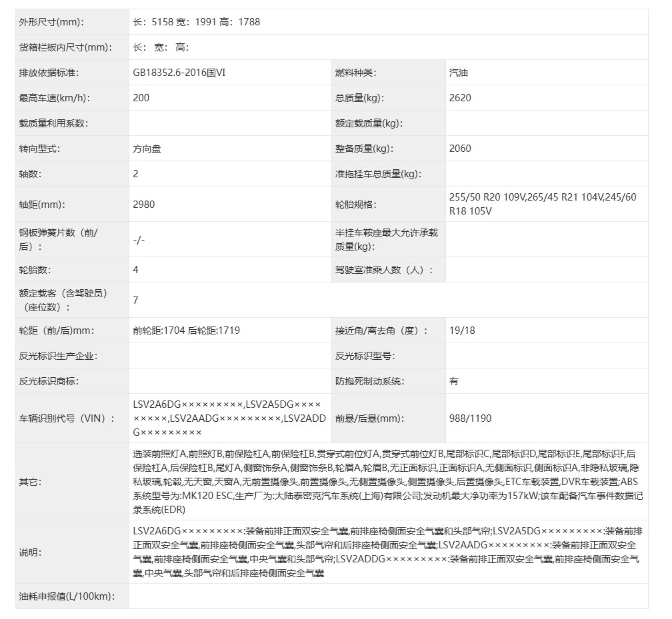
Task: Click the 反光标识型号 label
Action: (365, 356)
